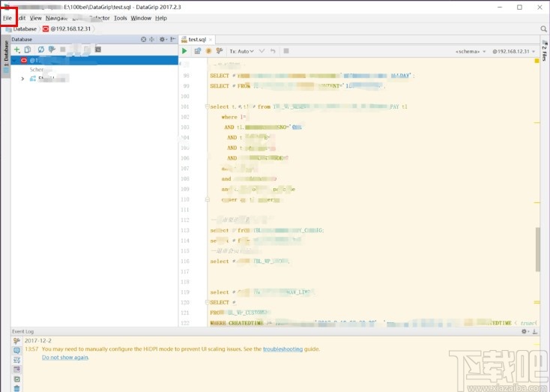Click the HiDPI mode warning message text
The image size is (550, 392).
tap(181, 349)
